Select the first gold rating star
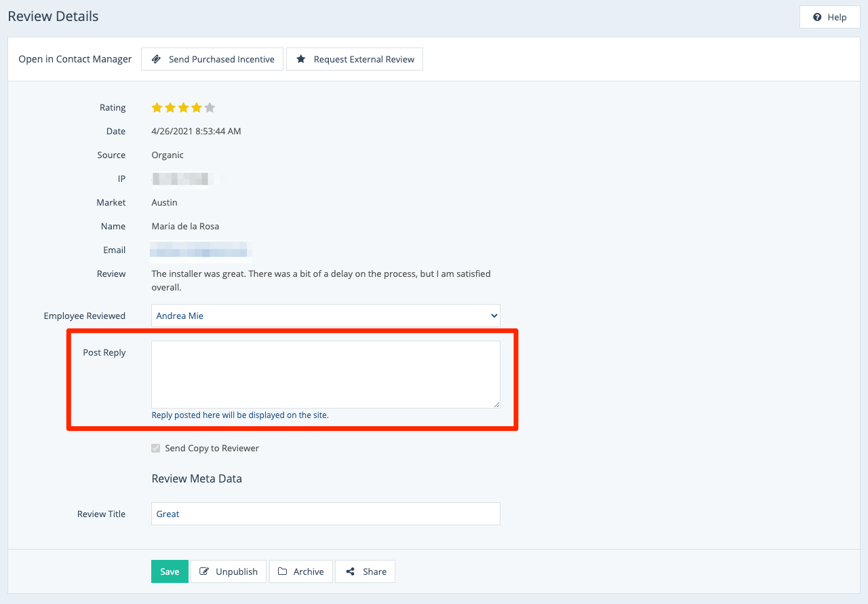 (157, 107)
